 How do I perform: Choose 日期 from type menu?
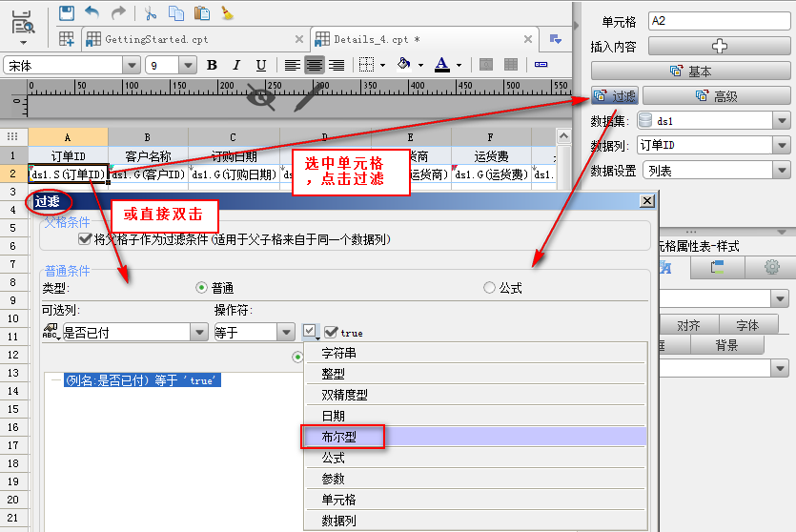(476, 416)
